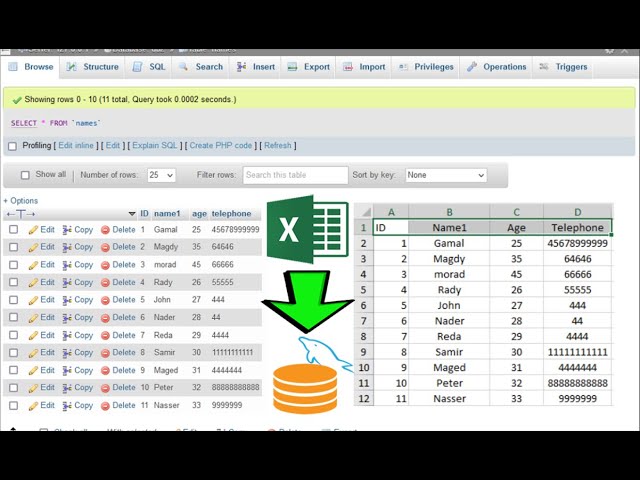Go to the Search tab
640x480 pixels.
tap(201, 67)
